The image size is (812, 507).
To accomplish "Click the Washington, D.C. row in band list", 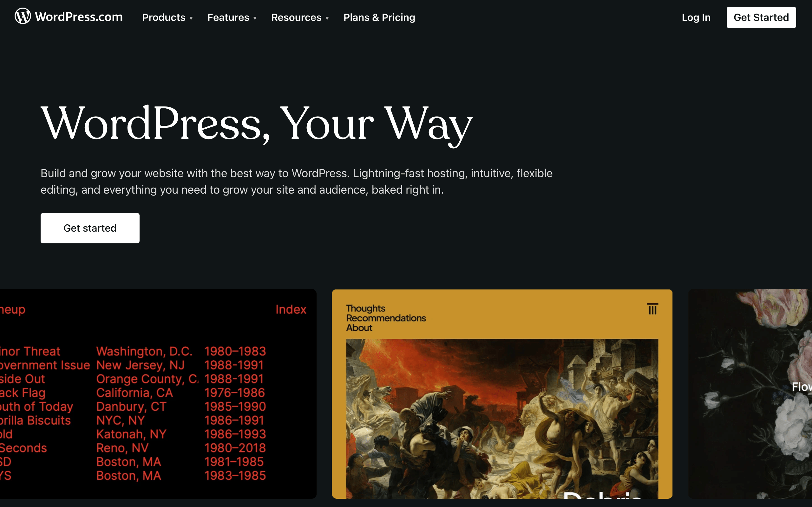I will [144, 351].
